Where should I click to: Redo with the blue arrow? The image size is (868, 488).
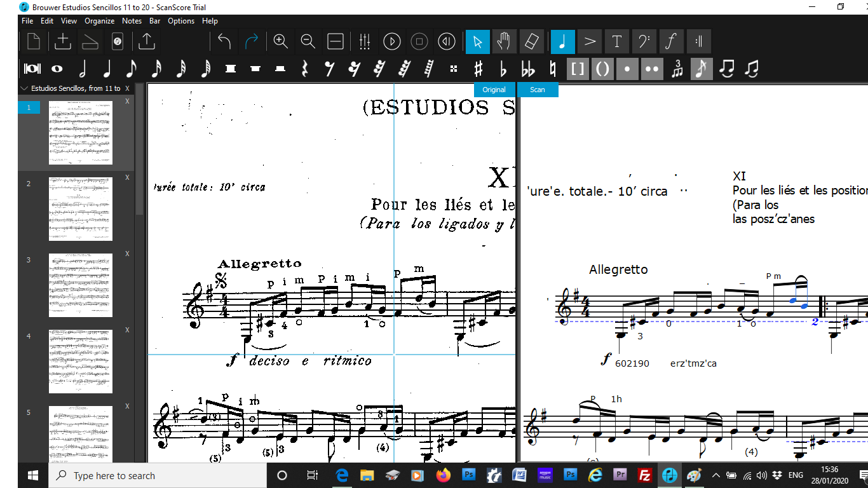pyautogui.click(x=252, y=42)
